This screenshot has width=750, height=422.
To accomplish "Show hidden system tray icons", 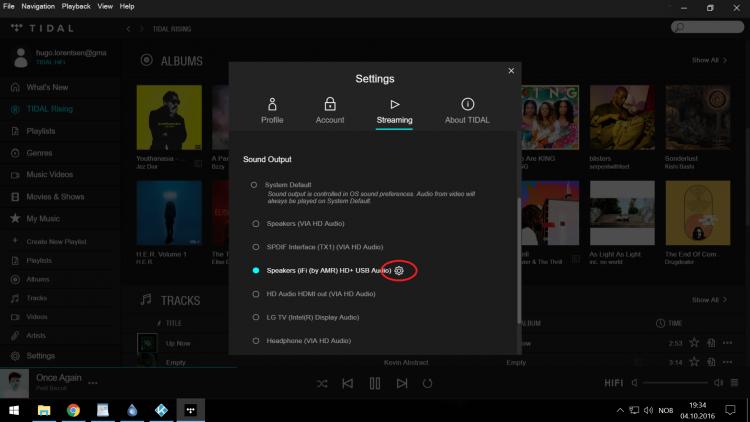I will tap(620, 411).
